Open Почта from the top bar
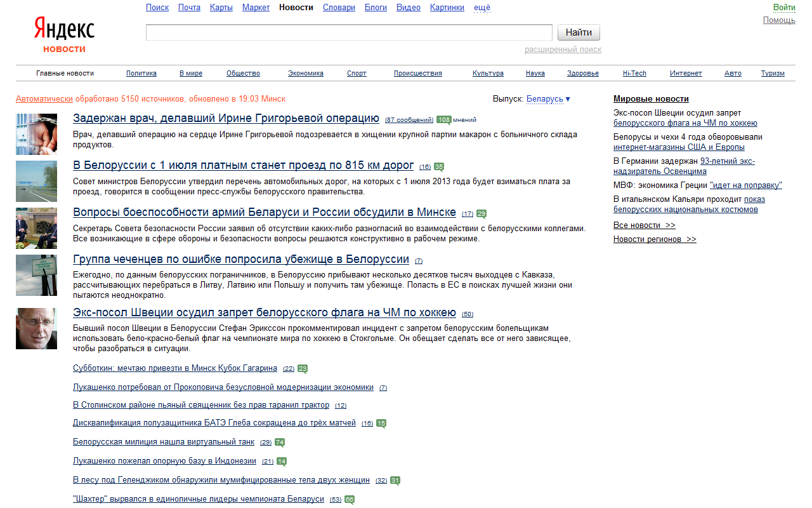This screenshot has height=508, width=812. [x=189, y=8]
